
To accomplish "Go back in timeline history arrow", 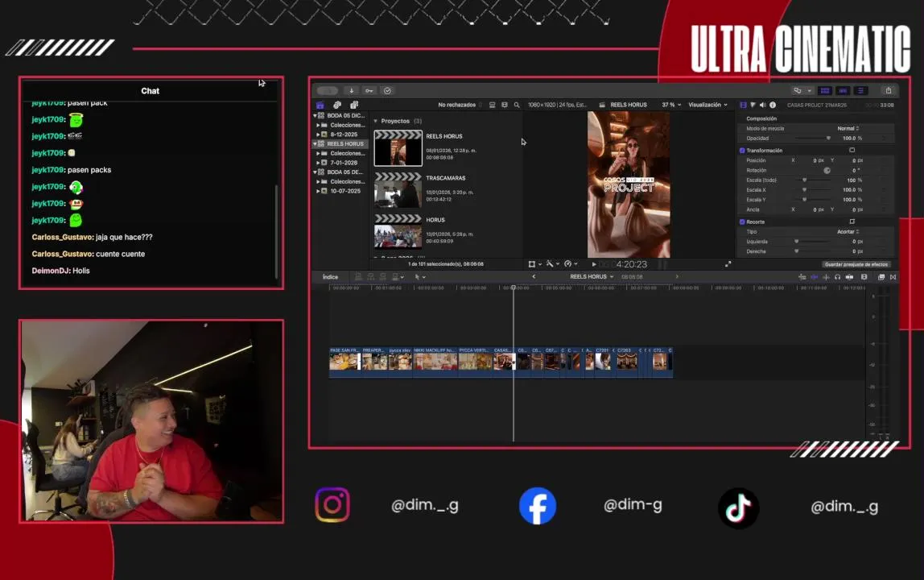I will (x=534, y=277).
